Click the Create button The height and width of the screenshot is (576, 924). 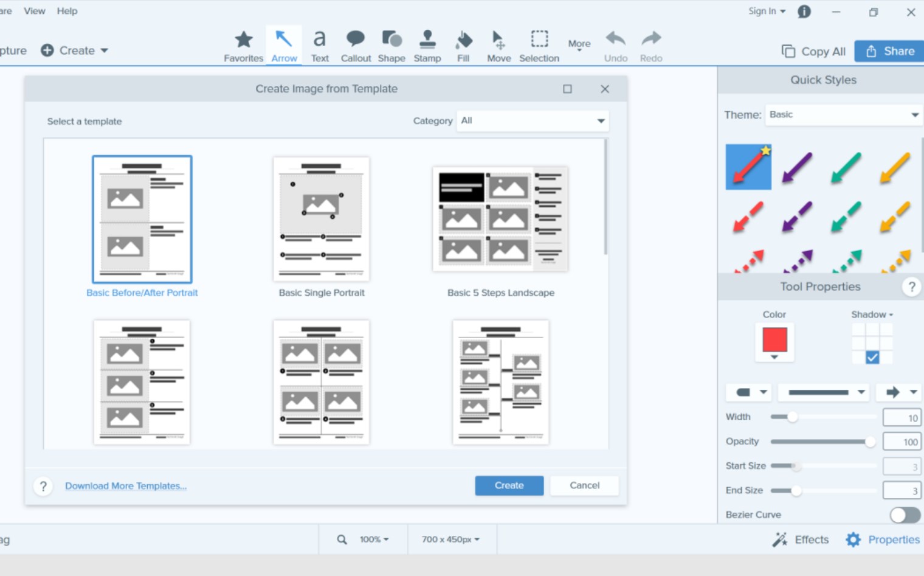point(509,485)
